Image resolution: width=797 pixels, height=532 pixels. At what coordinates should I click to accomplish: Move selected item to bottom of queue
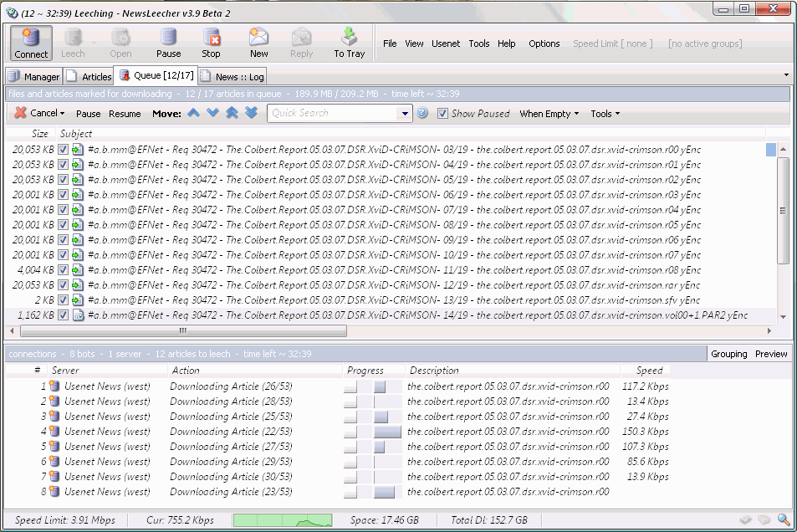pyautogui.click(x=251, y=113)
